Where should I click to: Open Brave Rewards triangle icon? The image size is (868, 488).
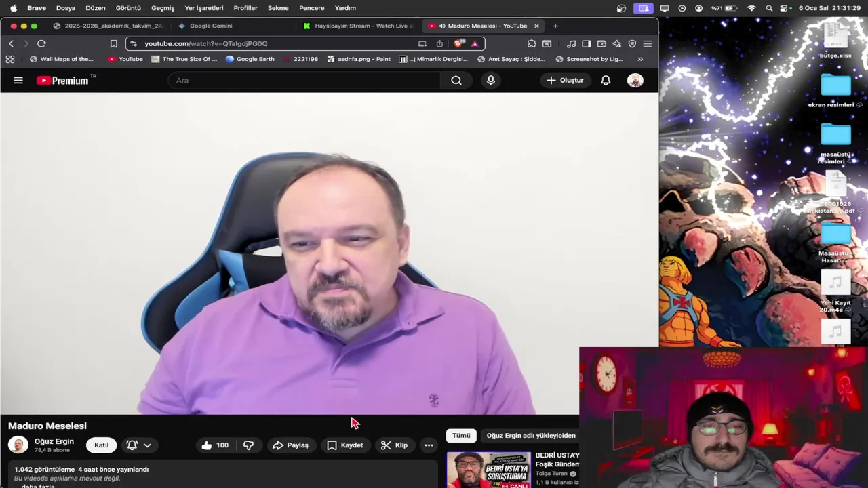click(x=475, y=43)
